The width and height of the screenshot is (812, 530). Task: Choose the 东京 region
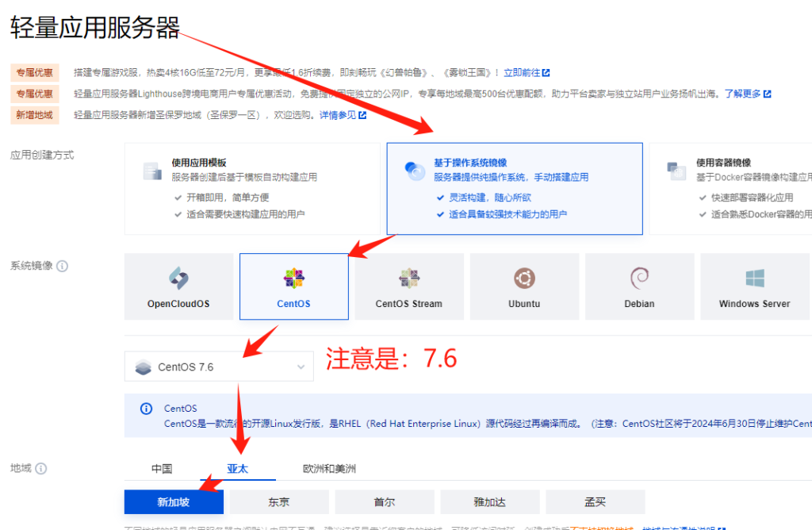coord(279,502)
